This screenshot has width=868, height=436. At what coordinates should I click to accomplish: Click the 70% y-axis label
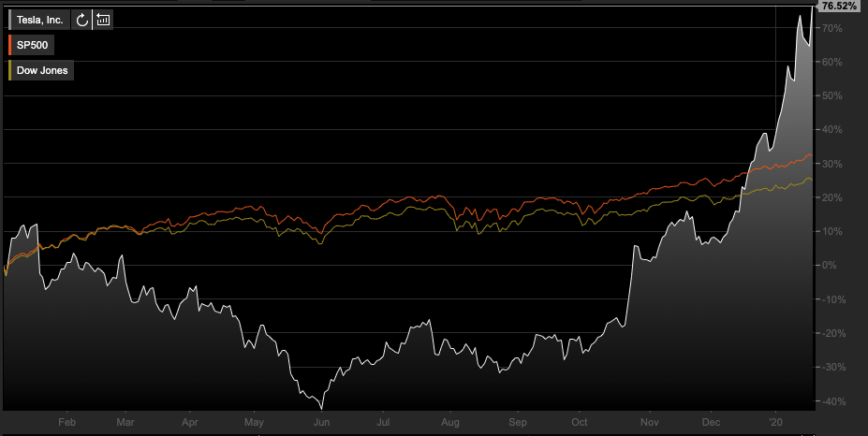[x=832, y=28]
